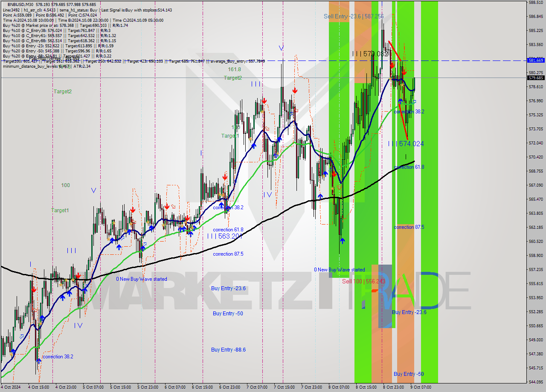Click the 558.900 price axis label
546x392 pixels.
pyautogui.click(x=536, y=255)
